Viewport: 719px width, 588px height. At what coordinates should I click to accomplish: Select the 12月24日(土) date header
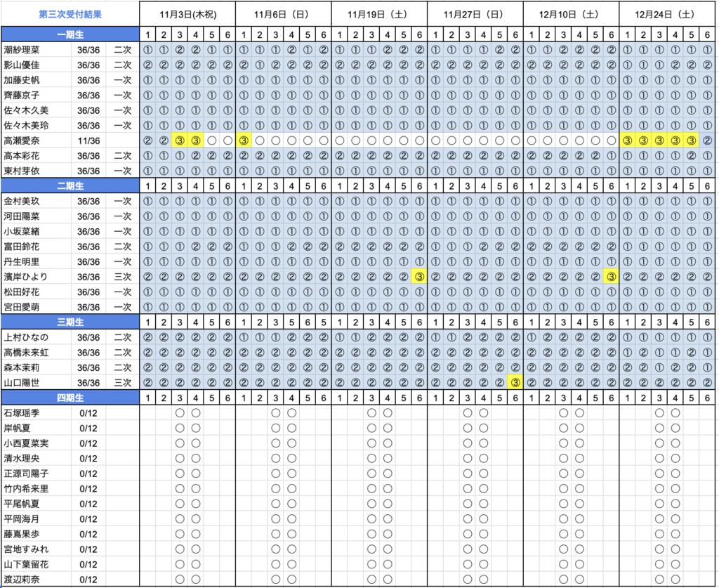(x=667, y=14)
